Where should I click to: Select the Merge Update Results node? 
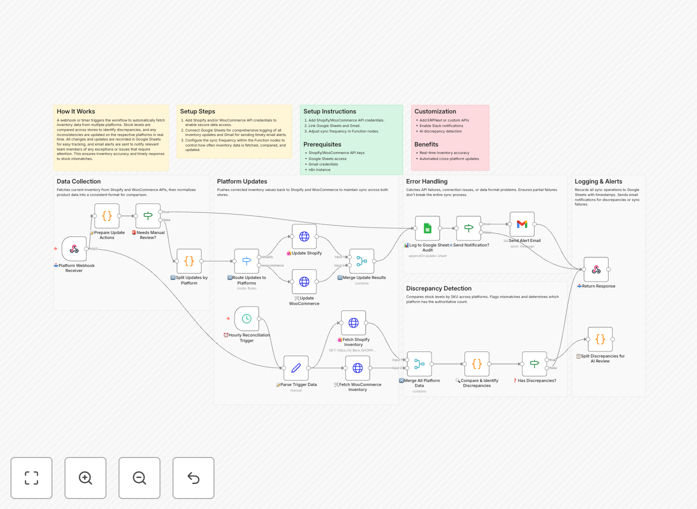361,261
